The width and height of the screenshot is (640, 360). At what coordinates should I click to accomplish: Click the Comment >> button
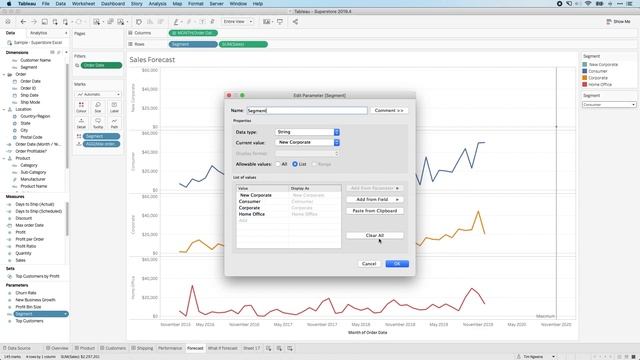pyautogui.click(x=389, y=111)
